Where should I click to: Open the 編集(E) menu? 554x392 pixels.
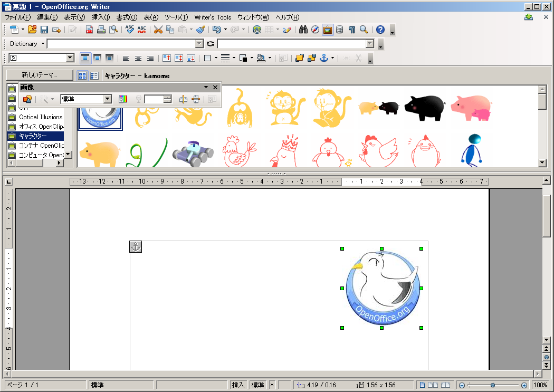click(x=47, y=17)
